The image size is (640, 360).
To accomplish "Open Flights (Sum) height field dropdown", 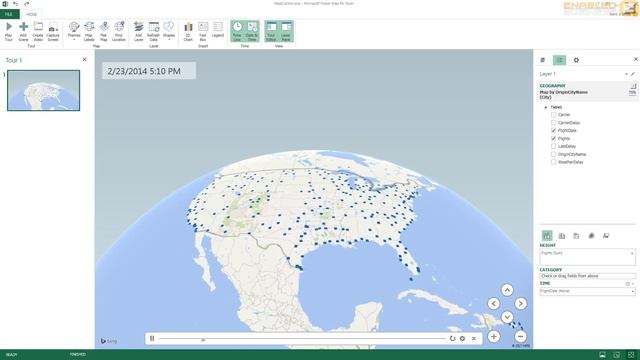I will (x=632, y=253).
